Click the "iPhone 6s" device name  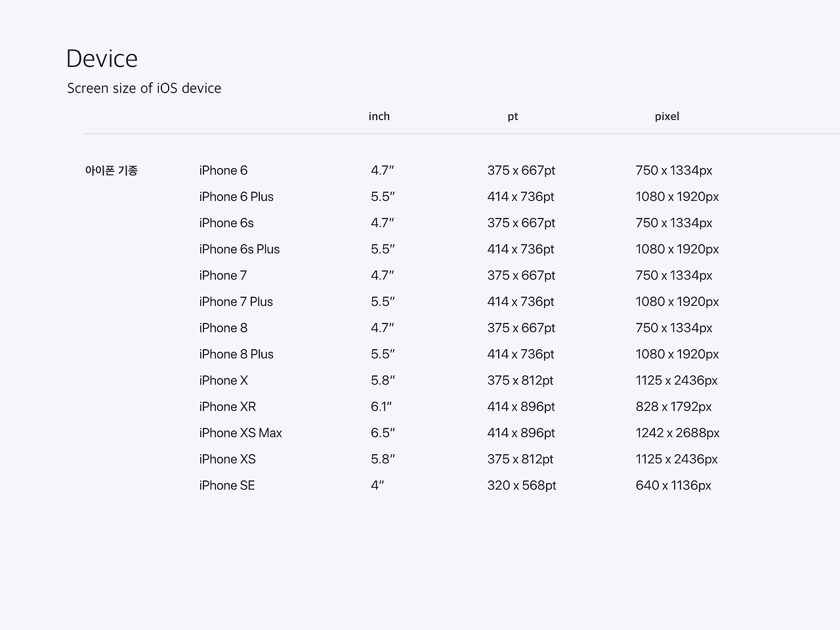click(226, 223)
